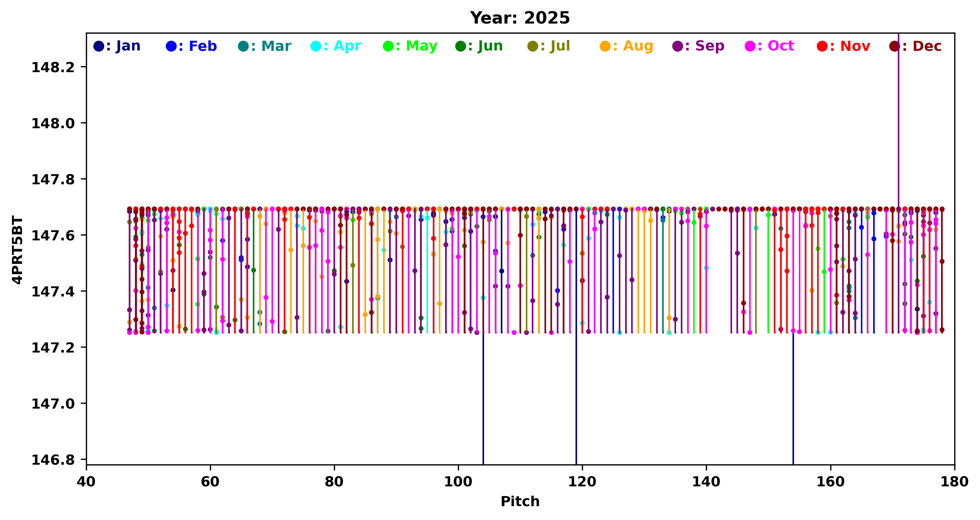Click the 148.0 y-axis tick label
Screen dimensions: 980x520
click(x=53, y=123)
